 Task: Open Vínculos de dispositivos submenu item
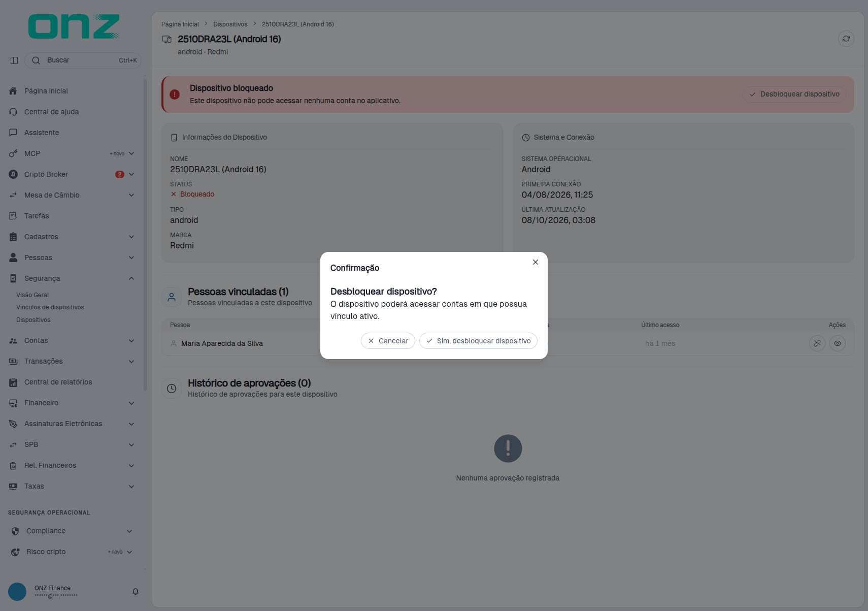(50, 307)
